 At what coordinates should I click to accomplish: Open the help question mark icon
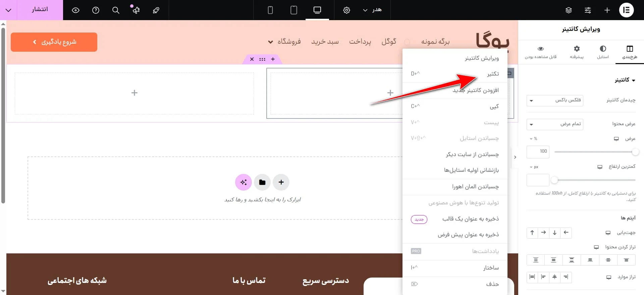[96, 10]
